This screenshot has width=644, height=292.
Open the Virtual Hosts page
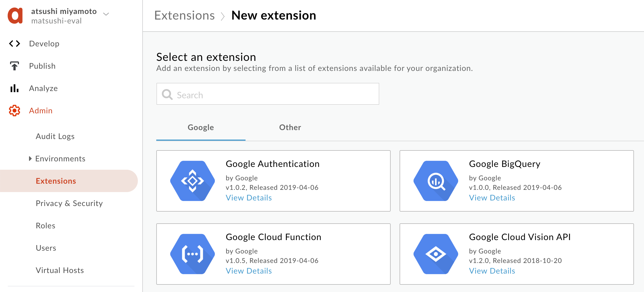click(60, 270)
